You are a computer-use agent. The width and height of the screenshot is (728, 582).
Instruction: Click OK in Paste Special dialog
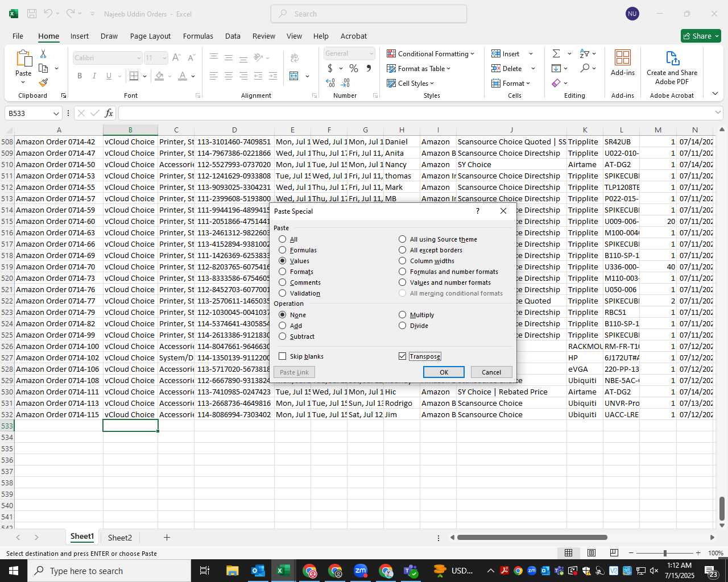click(444, 372)
